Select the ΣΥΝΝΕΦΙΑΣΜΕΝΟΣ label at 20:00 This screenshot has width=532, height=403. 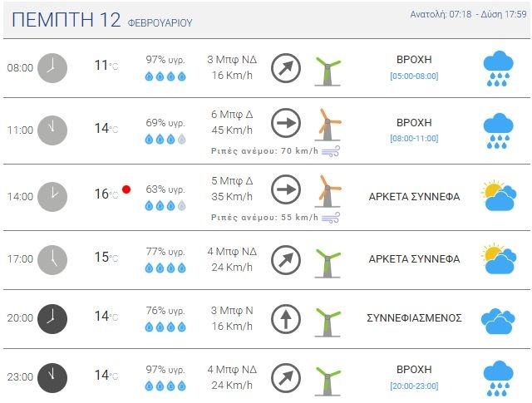(414, 317)
